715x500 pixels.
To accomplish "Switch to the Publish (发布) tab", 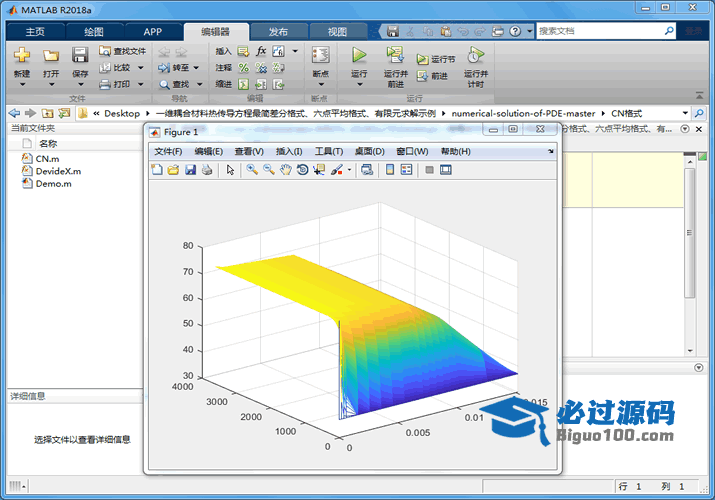I will pos(278,31).
